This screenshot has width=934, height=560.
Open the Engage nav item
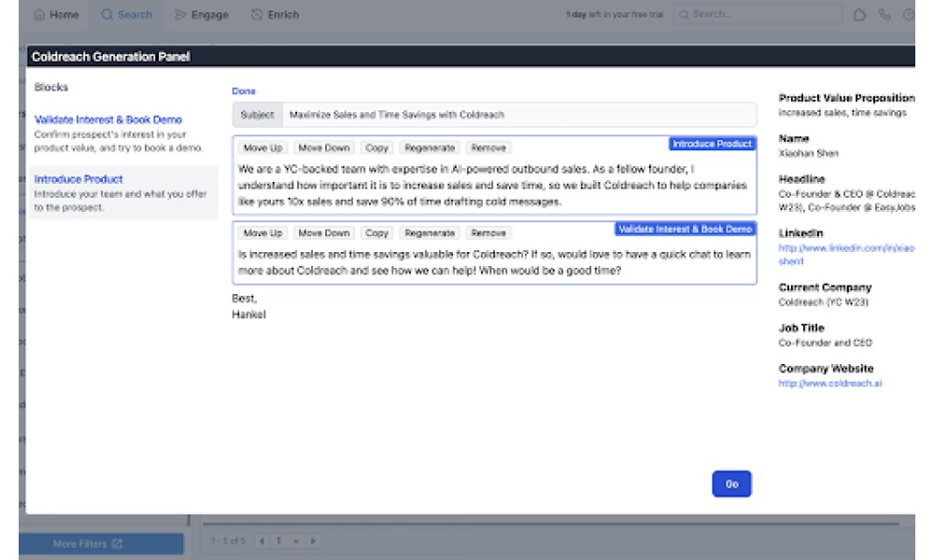pos(202,14)
